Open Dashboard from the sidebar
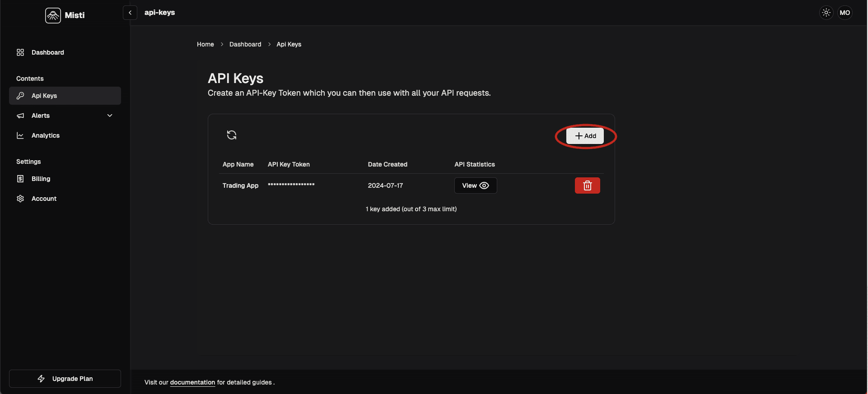The height and width of the screenshot is (394, 868). pyautogui.click(x=47, y=52)
